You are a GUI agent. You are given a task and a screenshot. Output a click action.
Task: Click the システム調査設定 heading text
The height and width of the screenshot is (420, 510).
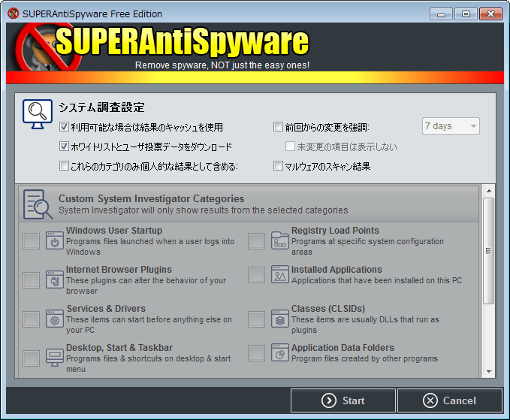[x=101, y=107]
